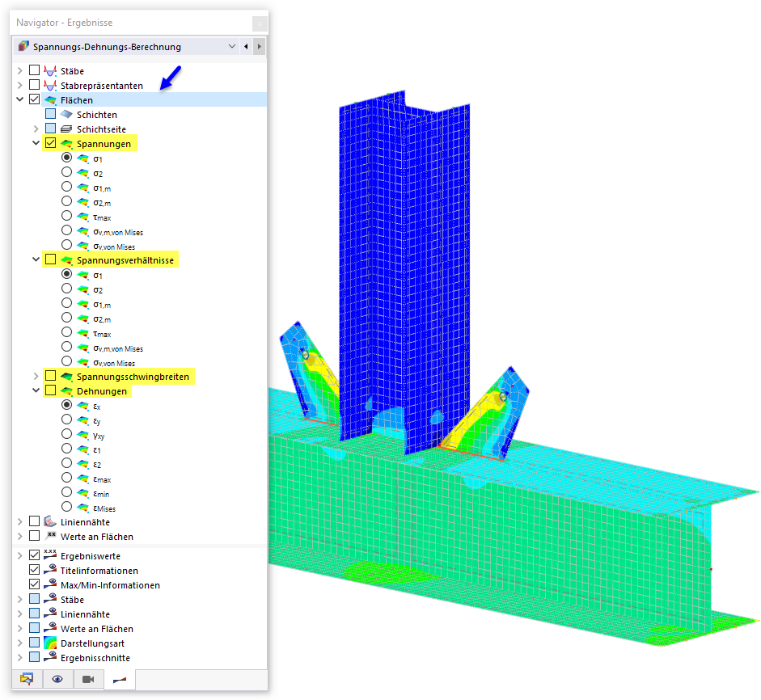Click the Ergebniswerte x.xx icon
The width and height of the screenshot is (761, 700).
click(50, 555)
